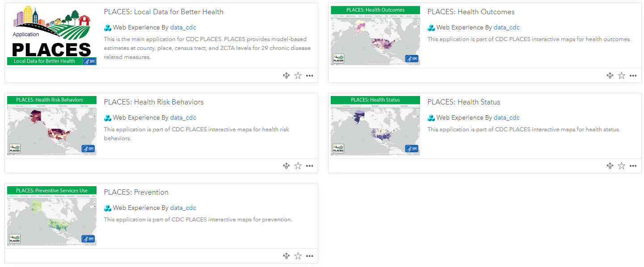Image resolution: width=644 pixels, height=267 pixels.
Task: Click the move icon on Health Risk Behaviors card
Action: pos(286,166)
